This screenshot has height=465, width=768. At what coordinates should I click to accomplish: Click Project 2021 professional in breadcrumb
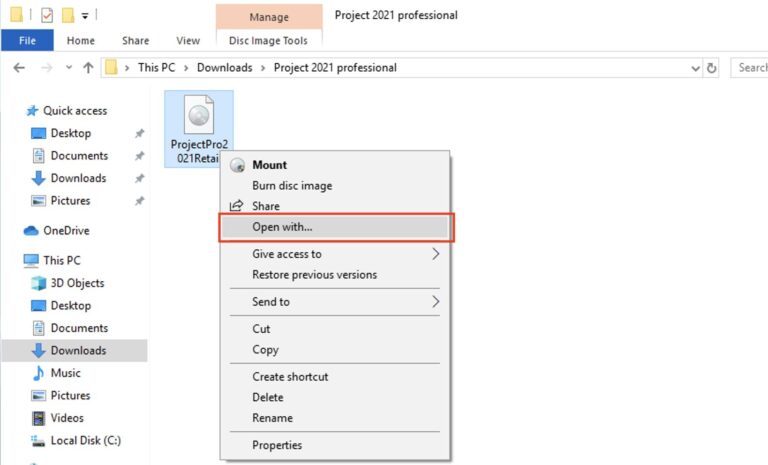point(335,68)
